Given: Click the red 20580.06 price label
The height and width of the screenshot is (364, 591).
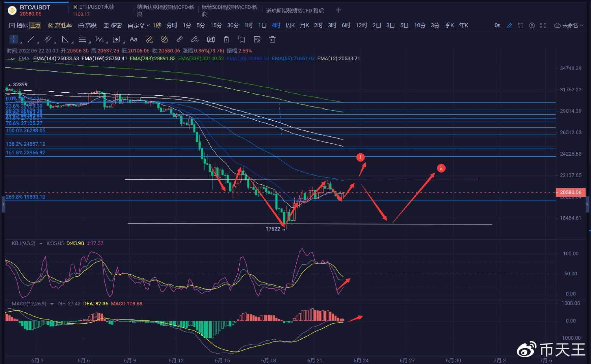Looking at the screenshot, I should 571,192.
